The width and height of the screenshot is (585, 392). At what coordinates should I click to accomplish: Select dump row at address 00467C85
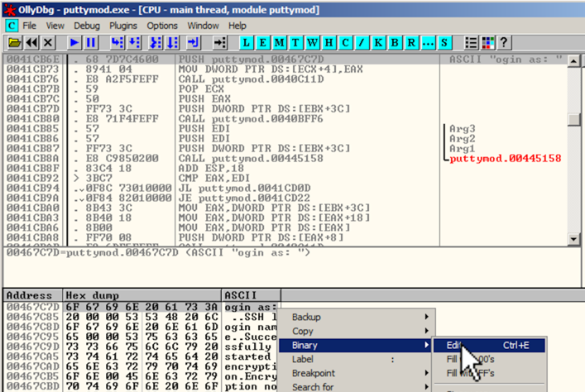tap(141, 317)
